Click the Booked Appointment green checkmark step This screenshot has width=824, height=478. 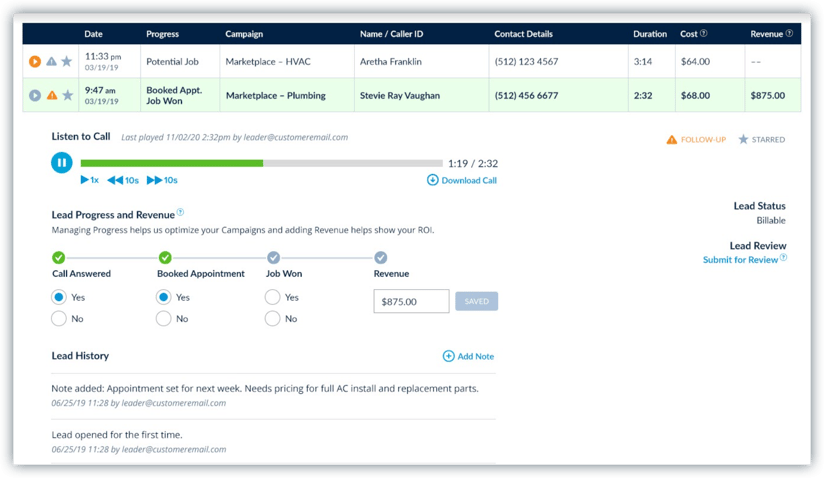coord(165,257)
